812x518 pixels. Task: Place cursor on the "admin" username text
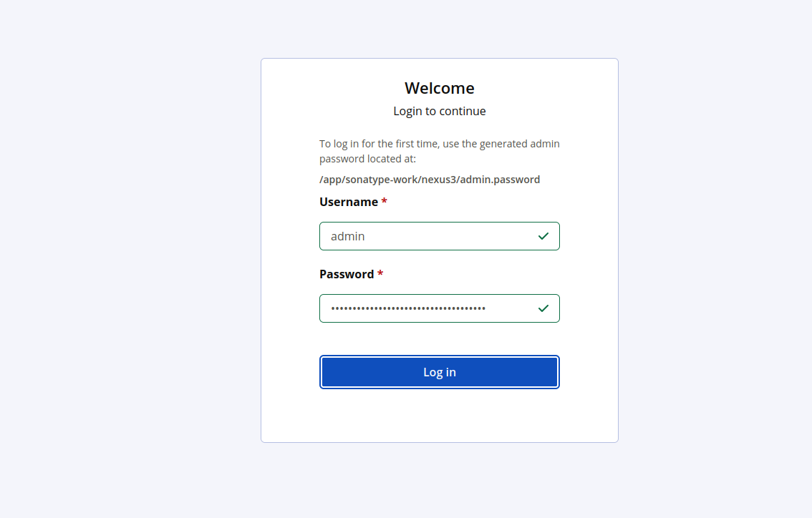[x=348, y=236]
